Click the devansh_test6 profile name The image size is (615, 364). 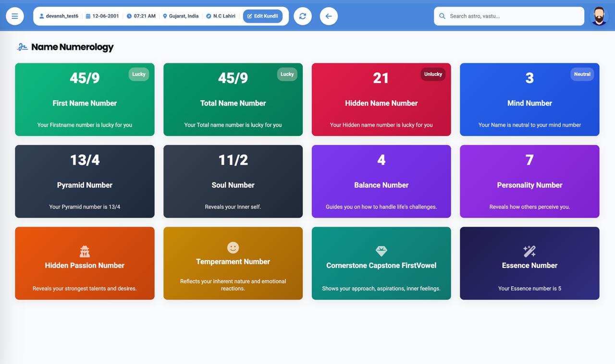(x=62, y=16)
